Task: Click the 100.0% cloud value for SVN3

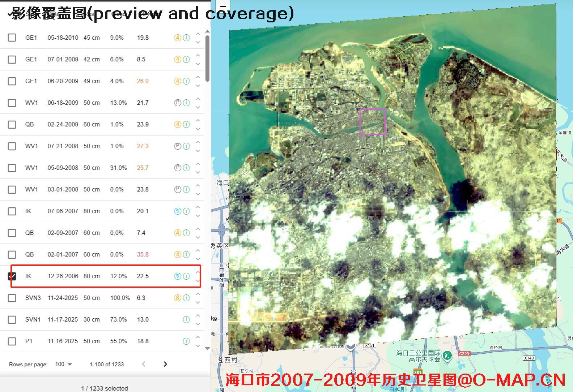Action: [x=120, y=298]
